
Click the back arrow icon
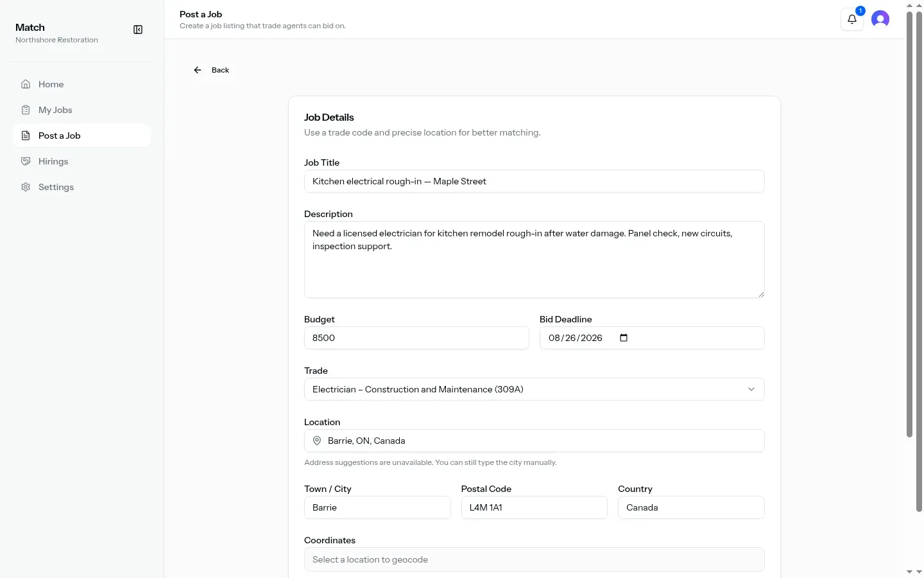[x=198, y=70]
